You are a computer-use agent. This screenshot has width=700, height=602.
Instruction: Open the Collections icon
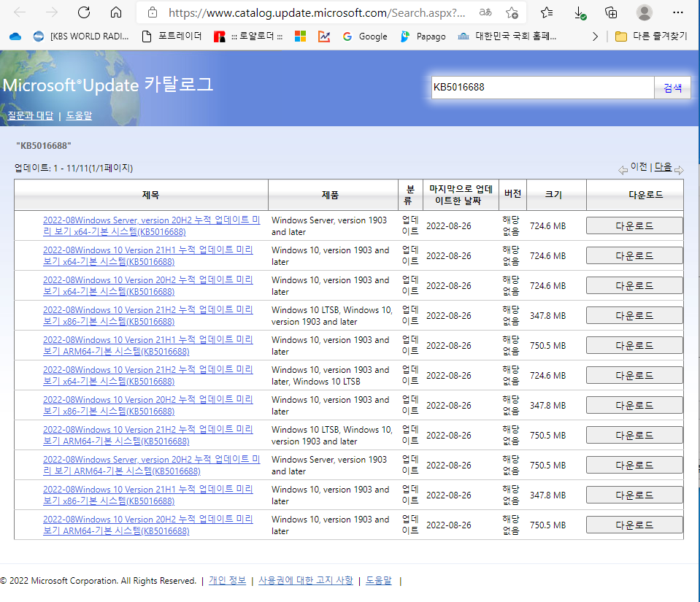611,12
